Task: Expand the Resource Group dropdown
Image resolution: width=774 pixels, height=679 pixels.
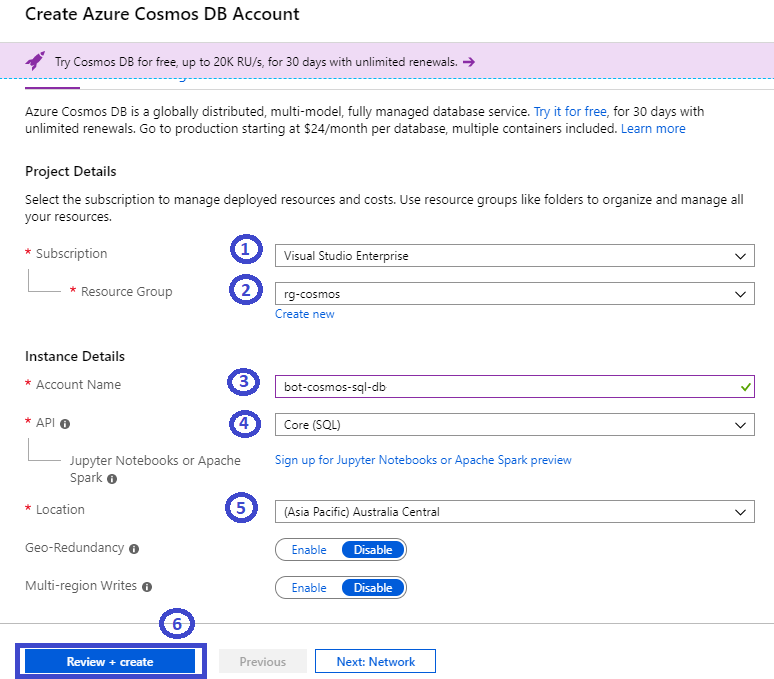Action: click(514, 294)
